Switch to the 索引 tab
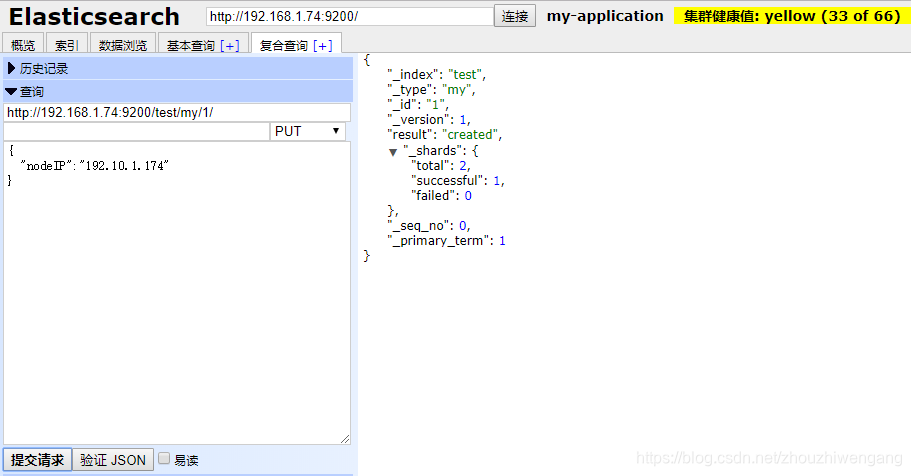This screenshot has height=476, width=911. point(66,45)
